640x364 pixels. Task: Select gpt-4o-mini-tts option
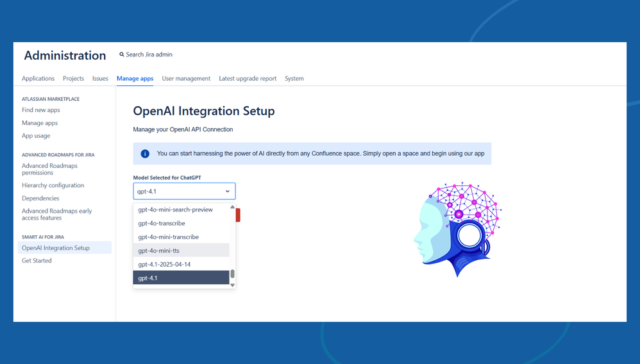point(181,251)
